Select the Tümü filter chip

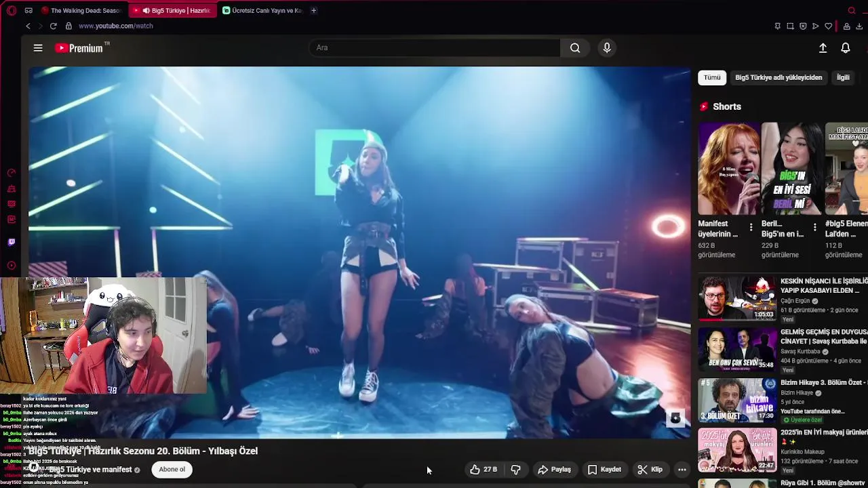tap(712, 77)
